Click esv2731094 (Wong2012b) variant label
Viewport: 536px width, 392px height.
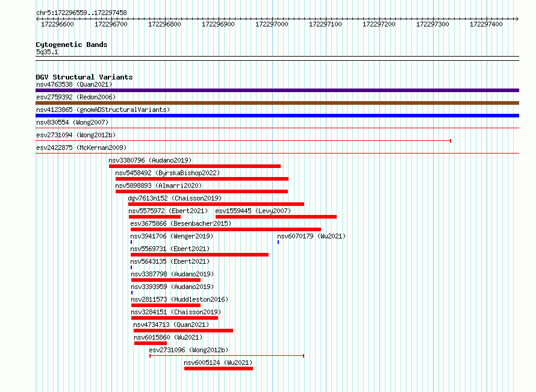tap(76, 135)
